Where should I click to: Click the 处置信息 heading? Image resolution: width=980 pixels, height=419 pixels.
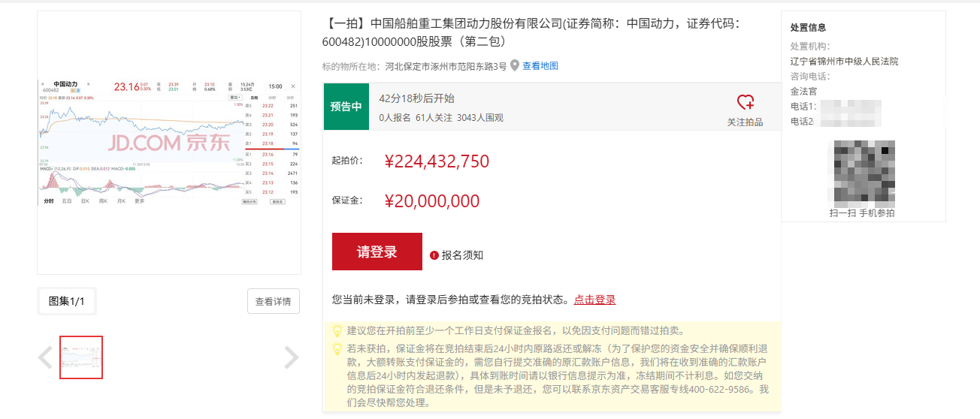point(809,27)
